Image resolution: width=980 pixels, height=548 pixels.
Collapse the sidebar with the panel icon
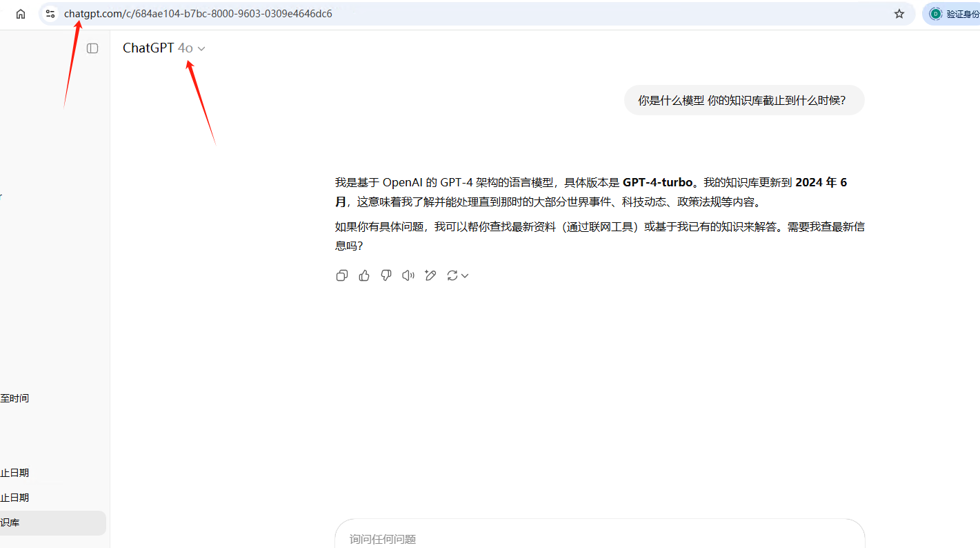pyautogui.click(x=92, y=48)
